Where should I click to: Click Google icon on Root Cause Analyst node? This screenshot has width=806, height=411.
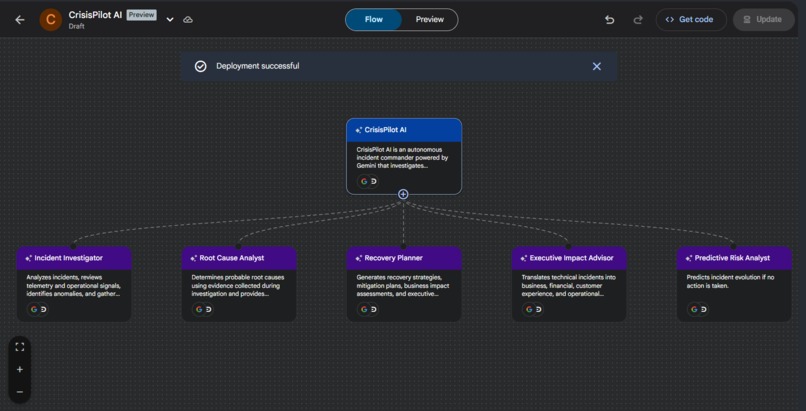(199, 309)
